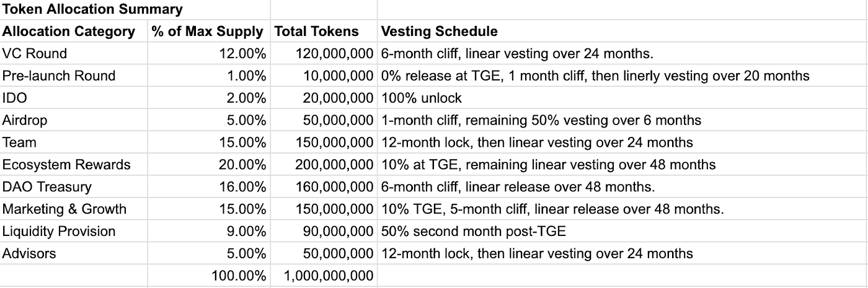Select the Airdrop 5.00% percentage cell
Image resolution: width=868 pixels, height=288 pixels.
209,120
